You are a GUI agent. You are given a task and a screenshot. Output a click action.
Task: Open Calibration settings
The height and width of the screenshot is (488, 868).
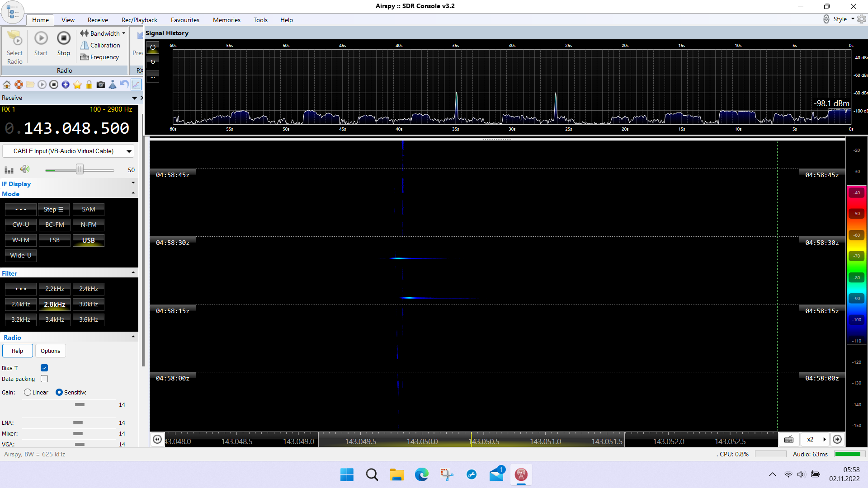100,45
